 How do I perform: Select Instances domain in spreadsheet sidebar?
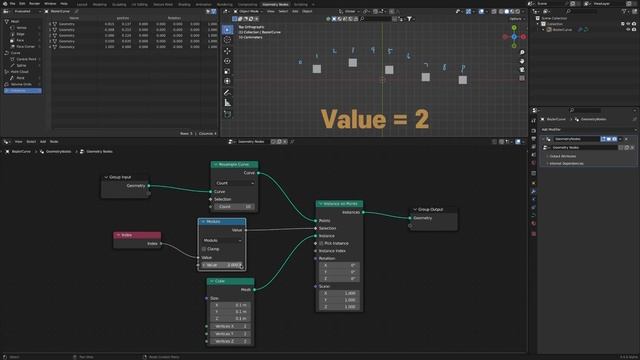point(22,91)
